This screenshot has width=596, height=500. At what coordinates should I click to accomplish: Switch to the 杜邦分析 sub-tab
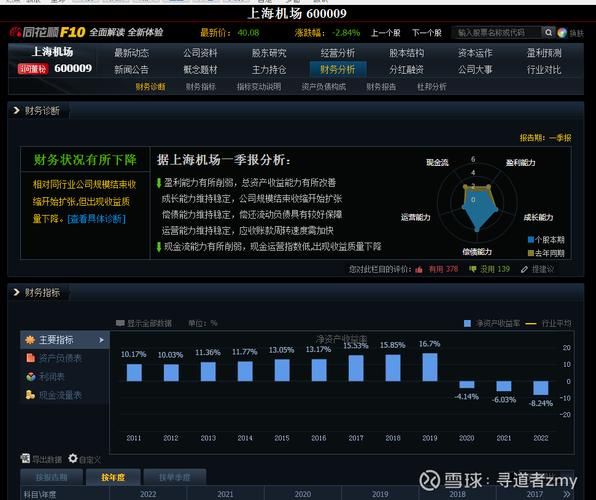(432, 87)
